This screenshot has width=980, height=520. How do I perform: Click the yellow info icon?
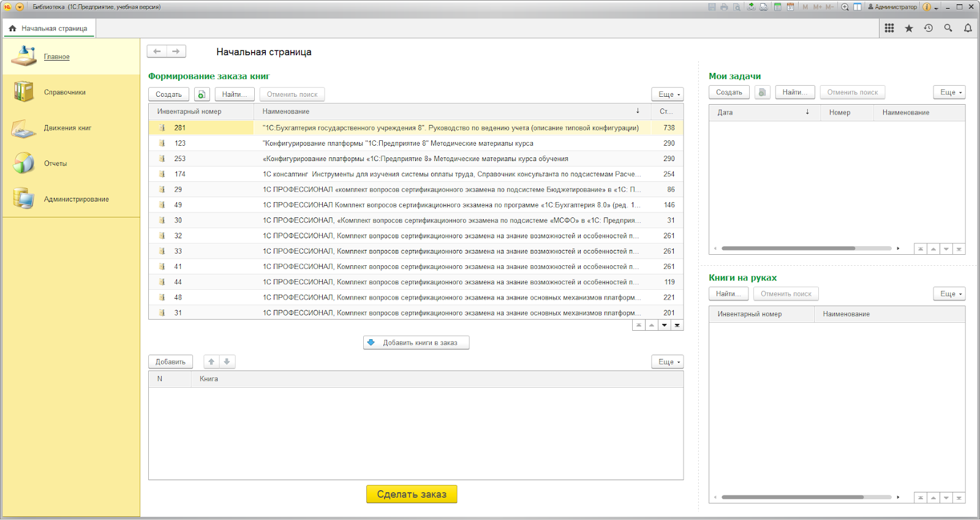coord(927,7)
